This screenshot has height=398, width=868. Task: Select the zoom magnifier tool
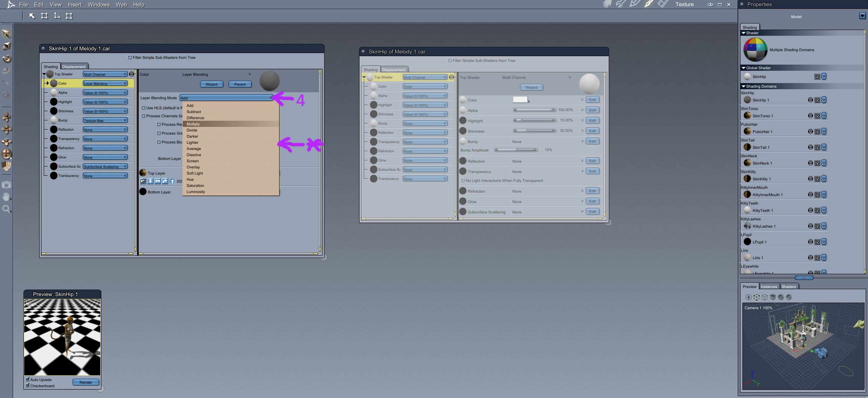click(x=6, y=209)
